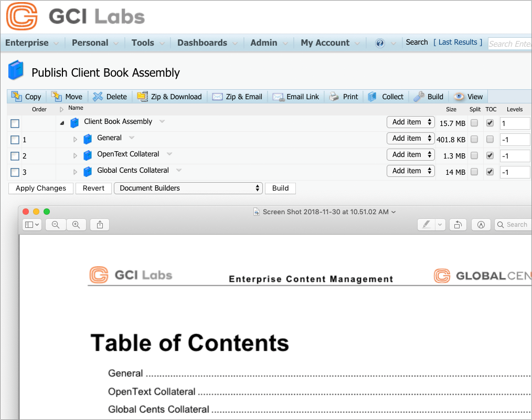Open the Tools menu
The height and width of the screenshot is (420, 532).
click(148, 43)
